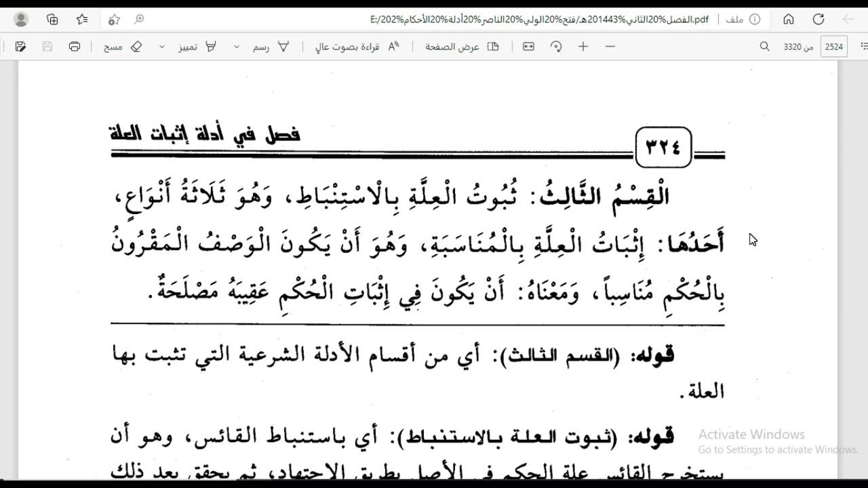Screen dimensions: 868x488
Task: Rotate the PDF page
Action: point(556,47)
